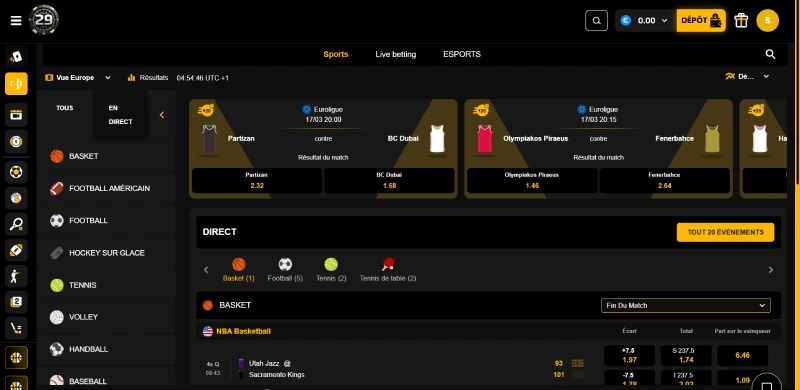This screenshot has height=390, width=800.
Task: Expand the Vue Europe dropdown
Action: pyautogui.click(x=78, y=78)
